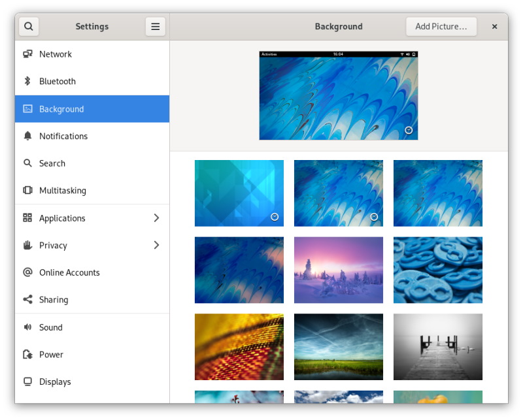
Task: Choose the teal geometric wallpaper thumbnail
Action: 239,193
